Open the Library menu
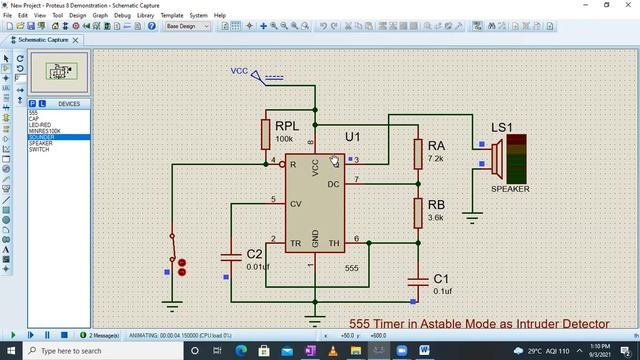The width and height of the screenshot is (640, 360). [x=145, y=16]
